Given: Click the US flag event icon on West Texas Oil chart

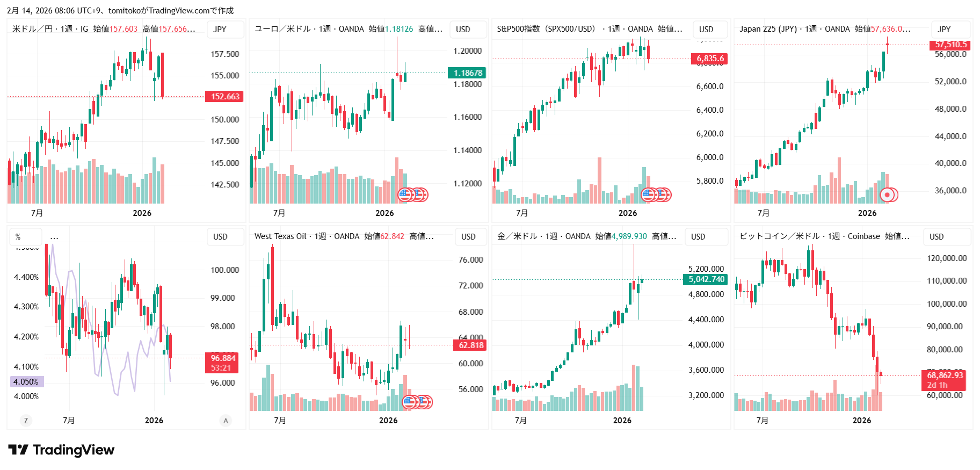Looking at the screenshot, I should (x=411, y=402).
